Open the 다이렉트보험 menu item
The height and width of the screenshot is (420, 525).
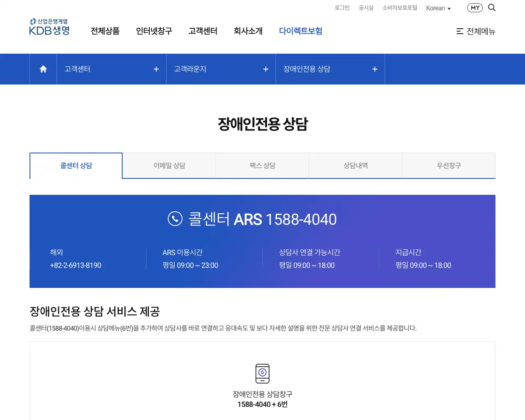tap(301, 31)
